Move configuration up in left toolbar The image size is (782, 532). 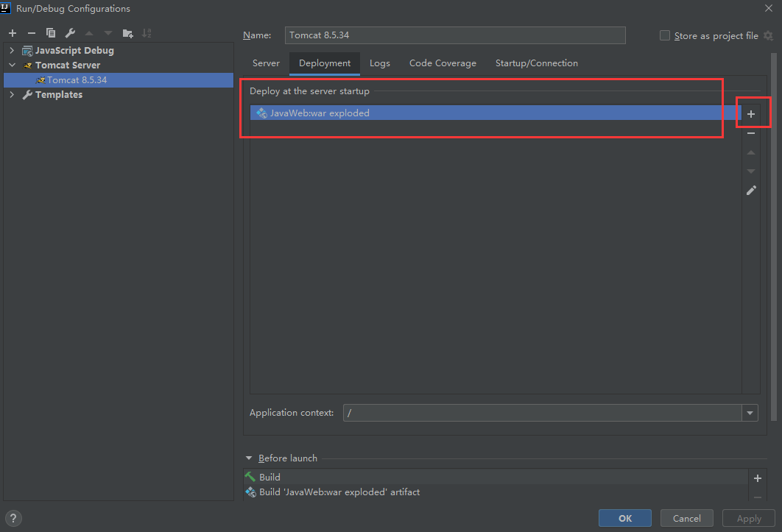[89, 33]
